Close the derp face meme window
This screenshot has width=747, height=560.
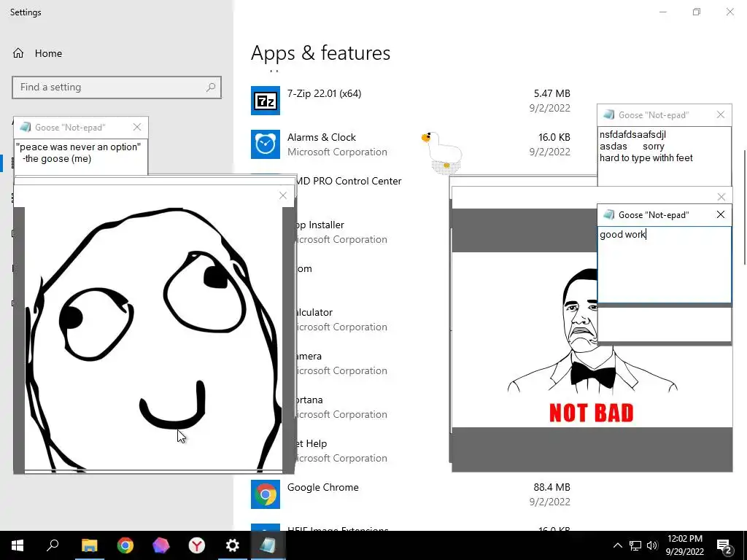pyautogui.click(x=283, y=195)
